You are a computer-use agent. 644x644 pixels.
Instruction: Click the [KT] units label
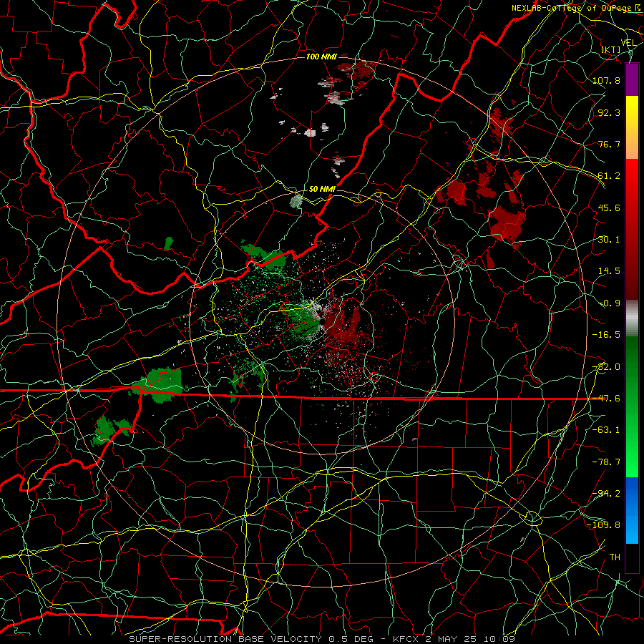point(611,49)
